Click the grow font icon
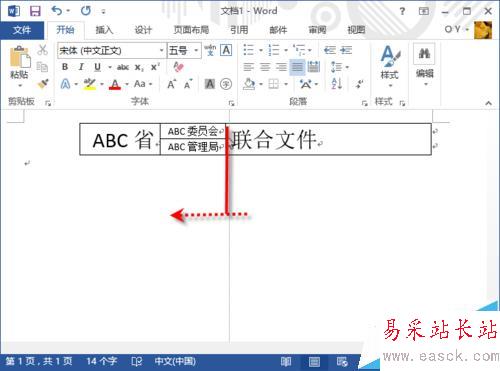Screen dimensions: 500x371 click(171, 84)
